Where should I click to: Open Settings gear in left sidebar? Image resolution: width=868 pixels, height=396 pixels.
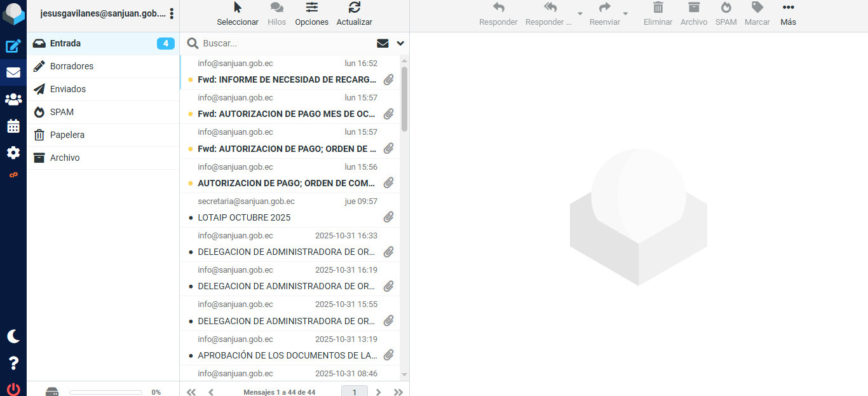13,153
